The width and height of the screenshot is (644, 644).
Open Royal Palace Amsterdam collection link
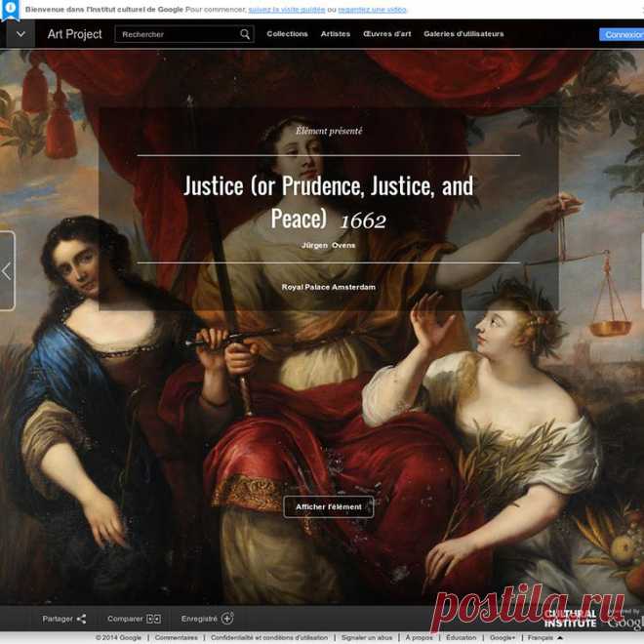(328, 287)
